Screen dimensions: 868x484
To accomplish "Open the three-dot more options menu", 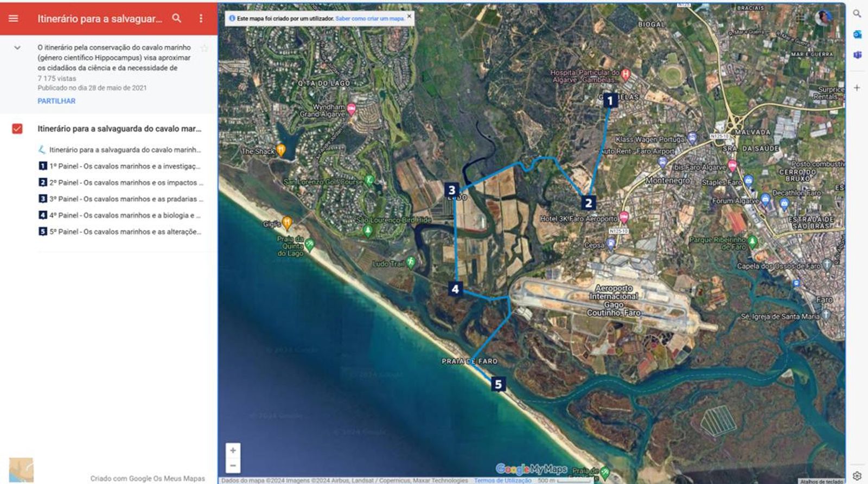I will 201,18.
